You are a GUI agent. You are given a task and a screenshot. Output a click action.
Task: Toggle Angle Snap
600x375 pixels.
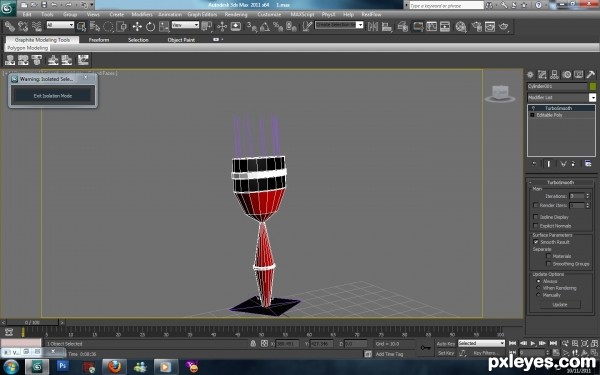(x=265, y=26)
